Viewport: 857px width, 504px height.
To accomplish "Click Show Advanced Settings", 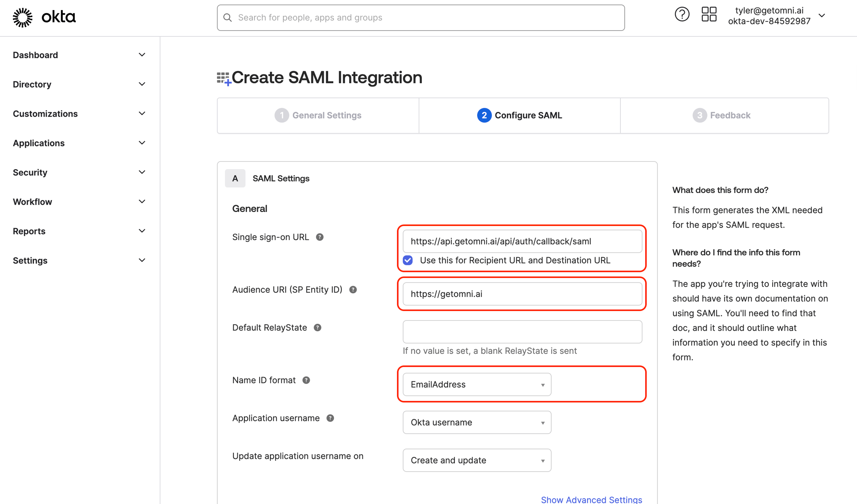I will 591,500.
